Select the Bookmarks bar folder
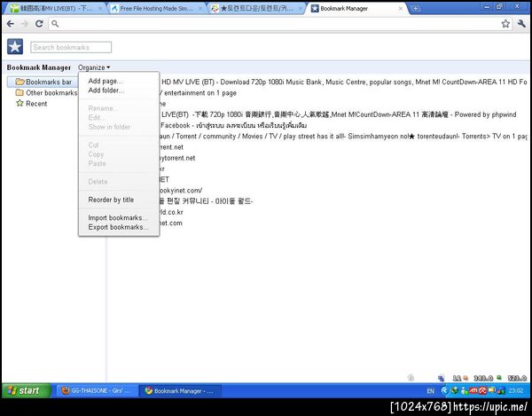The image size is (532, 416). (43, 82)
